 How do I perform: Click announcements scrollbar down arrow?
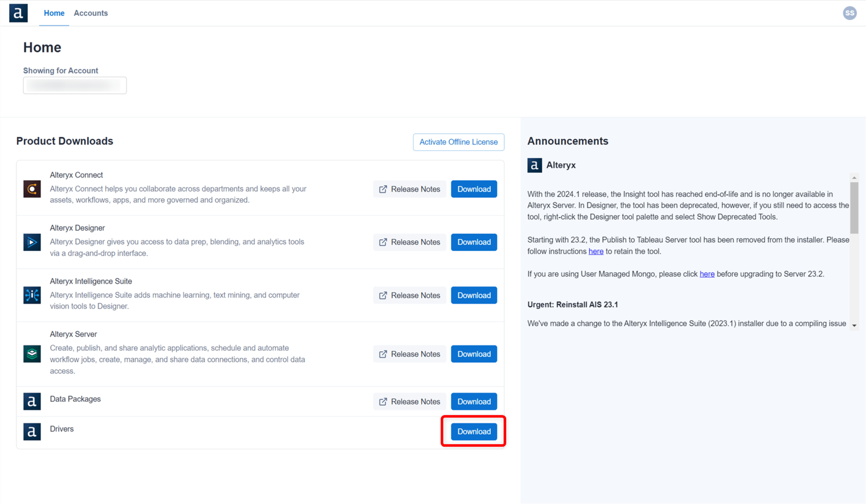[854, 325]
